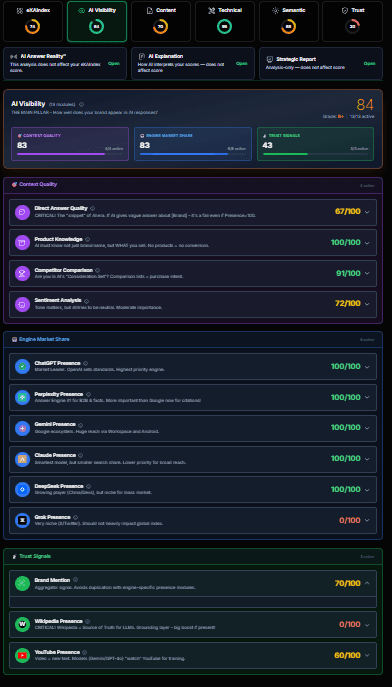The width and height of the screenshot is (392, 687).
Task: Click the large 84 AI Visibility score
Action: [365, 105]
